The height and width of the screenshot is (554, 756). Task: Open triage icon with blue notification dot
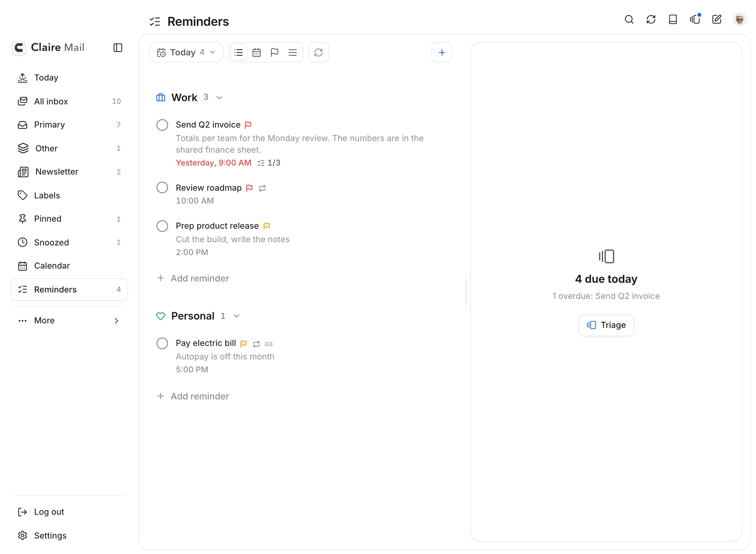tap(695, 19)
